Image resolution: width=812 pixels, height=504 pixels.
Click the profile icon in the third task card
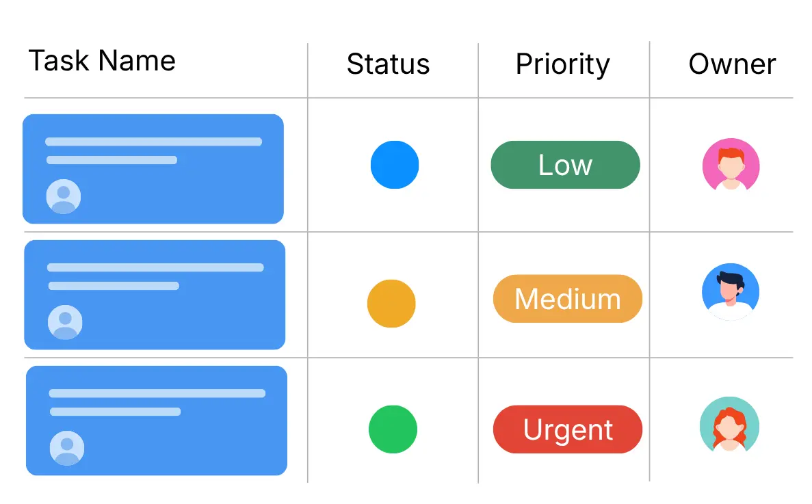(x=67, y=449)
